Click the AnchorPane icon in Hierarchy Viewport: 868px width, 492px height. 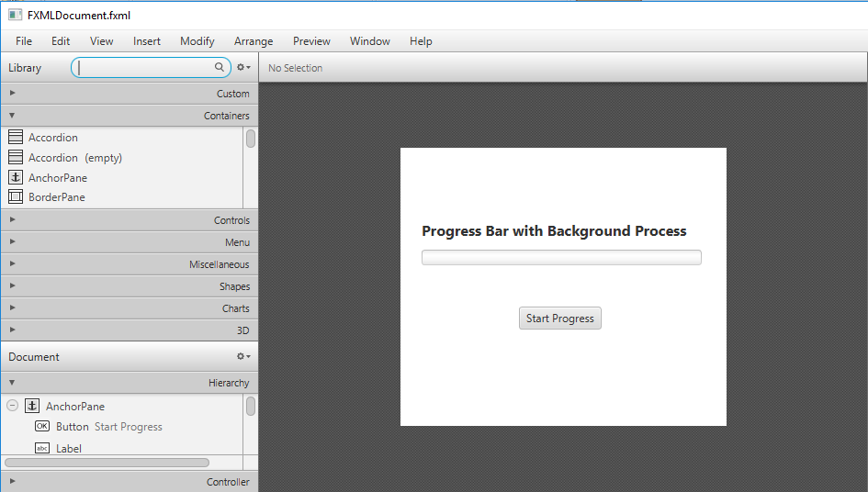[32, 406]
